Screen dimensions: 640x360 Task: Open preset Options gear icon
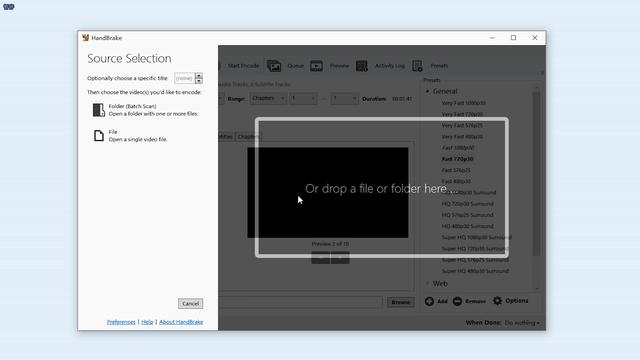pos(497,301)
